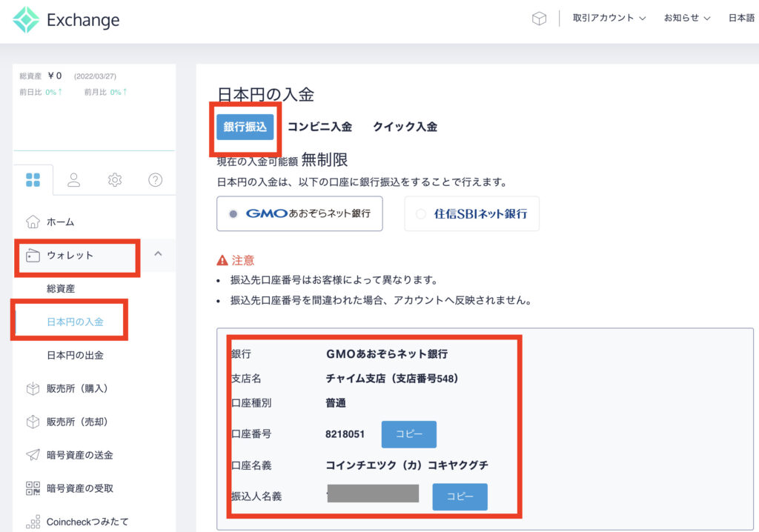Copy the 口座番号 8218051
The image size is (759, 532).
(x=409, y=434)
